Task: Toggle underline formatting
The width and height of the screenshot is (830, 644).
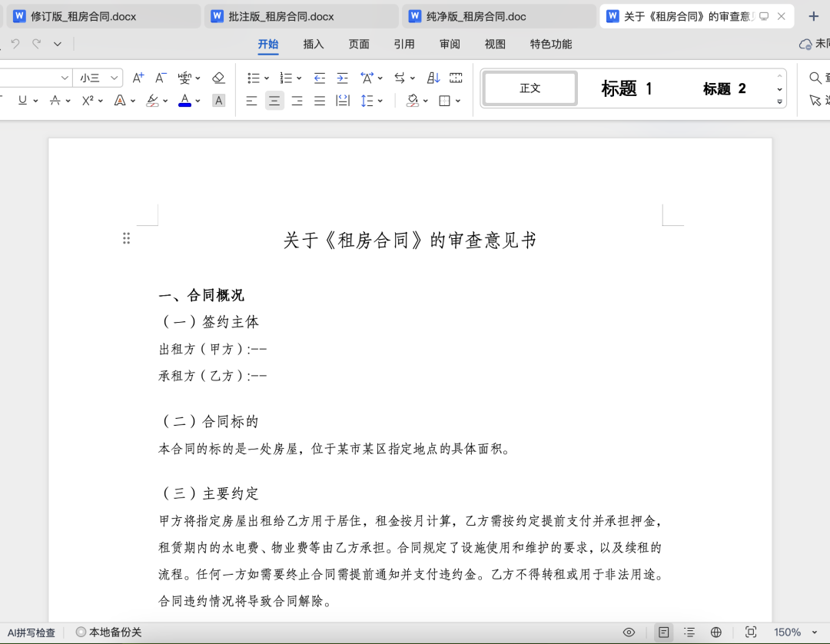Action: pyautogui.click(x=22, y=101)
